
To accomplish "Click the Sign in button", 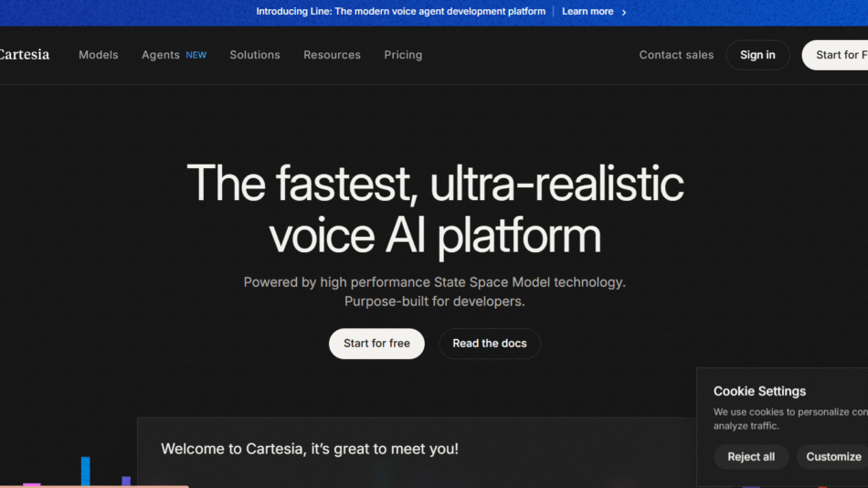I will [x=757, y=55].
